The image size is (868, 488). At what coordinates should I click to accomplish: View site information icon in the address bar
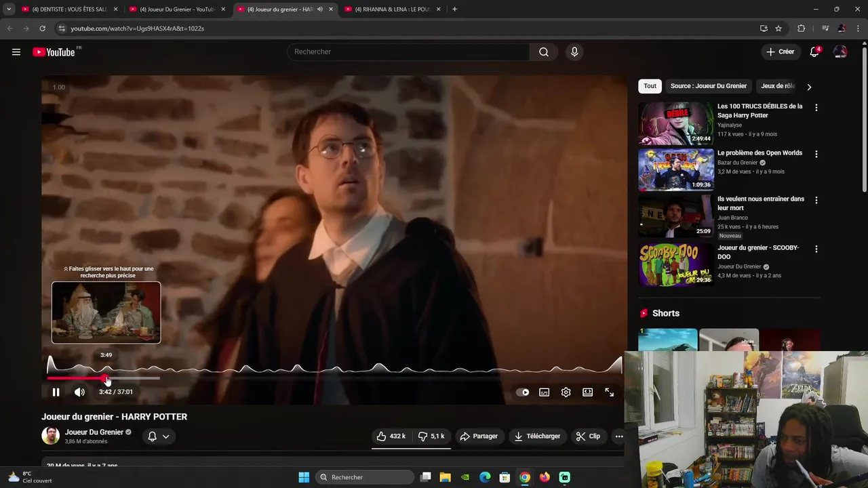pos(62,28)
